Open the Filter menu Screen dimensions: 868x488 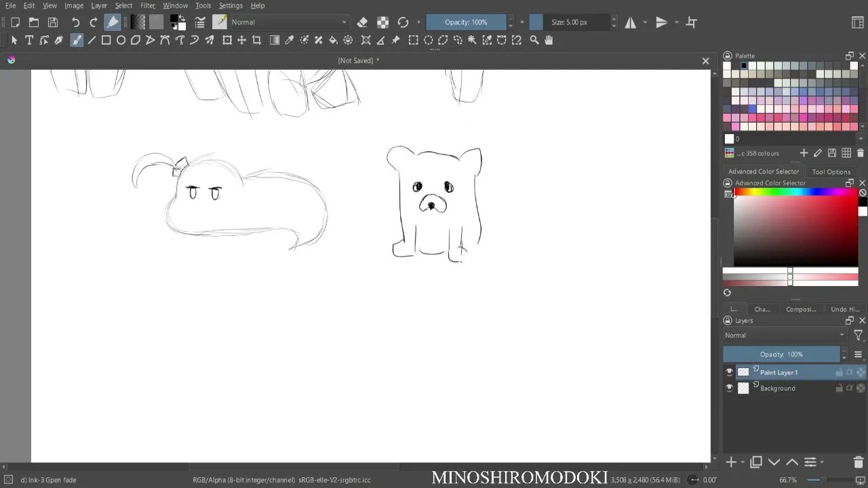pos(147,5)
